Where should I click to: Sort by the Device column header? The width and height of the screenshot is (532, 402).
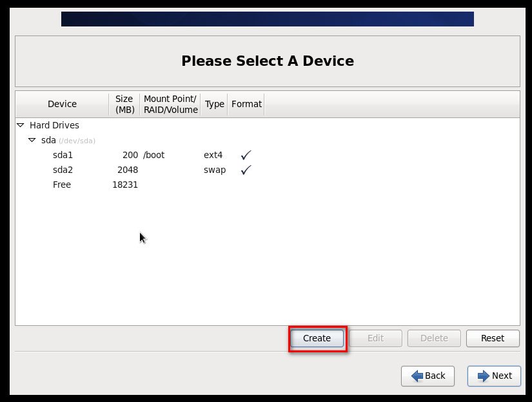[62, 104]
